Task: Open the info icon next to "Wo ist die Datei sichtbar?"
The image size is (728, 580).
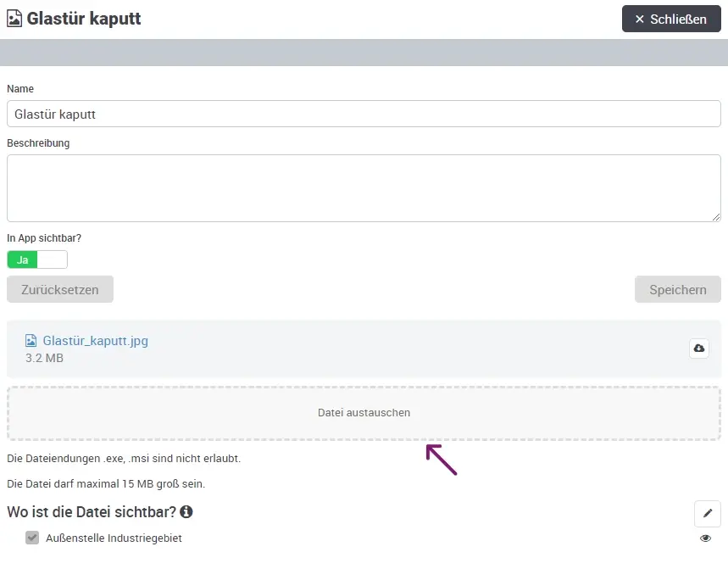Action: (x=186, y=511)
